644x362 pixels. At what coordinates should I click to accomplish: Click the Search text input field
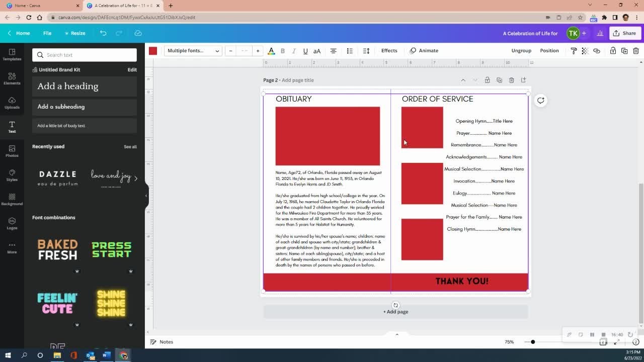pos(85,55)
